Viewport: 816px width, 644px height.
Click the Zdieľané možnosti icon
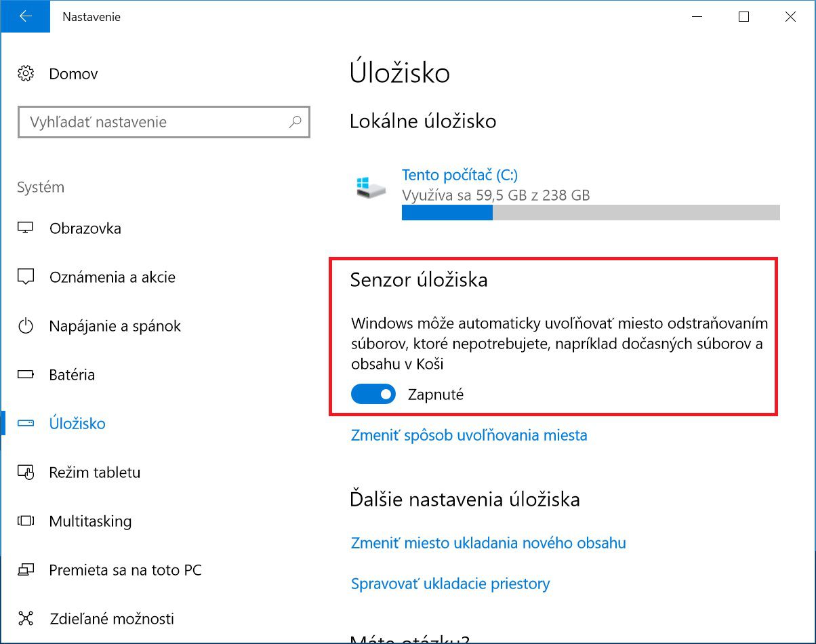click(26, 618)
